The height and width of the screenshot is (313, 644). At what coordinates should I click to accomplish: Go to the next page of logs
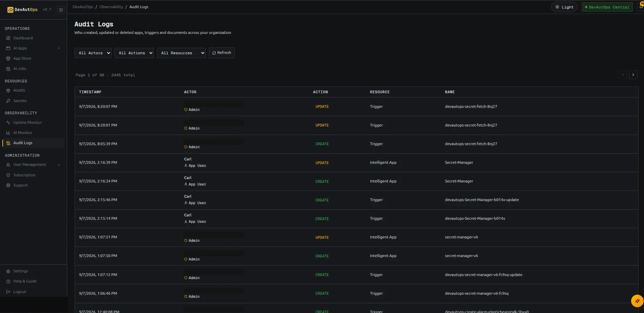tap(633, 75)
